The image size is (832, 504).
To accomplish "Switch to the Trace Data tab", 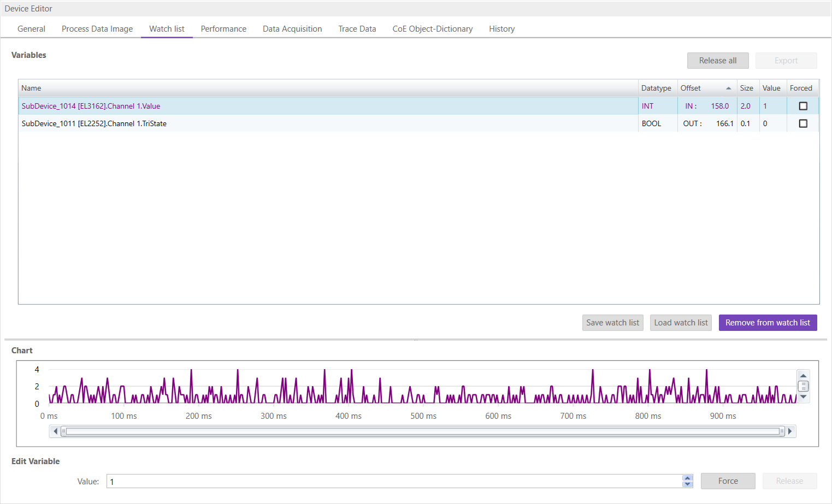I will [357, 29].
